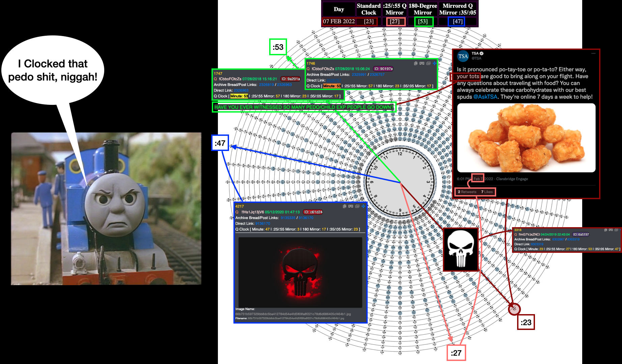This screenshot has width=622, height=364.
Task: Click the copy icon on post 1746
Action: click(x=416, y=63)
